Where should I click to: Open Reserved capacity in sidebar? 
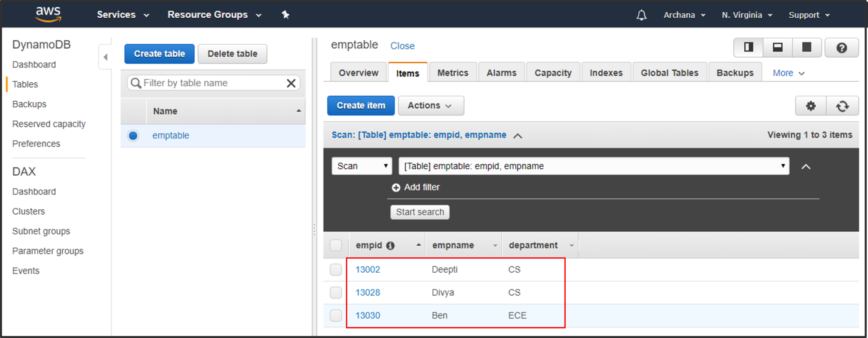49,124
